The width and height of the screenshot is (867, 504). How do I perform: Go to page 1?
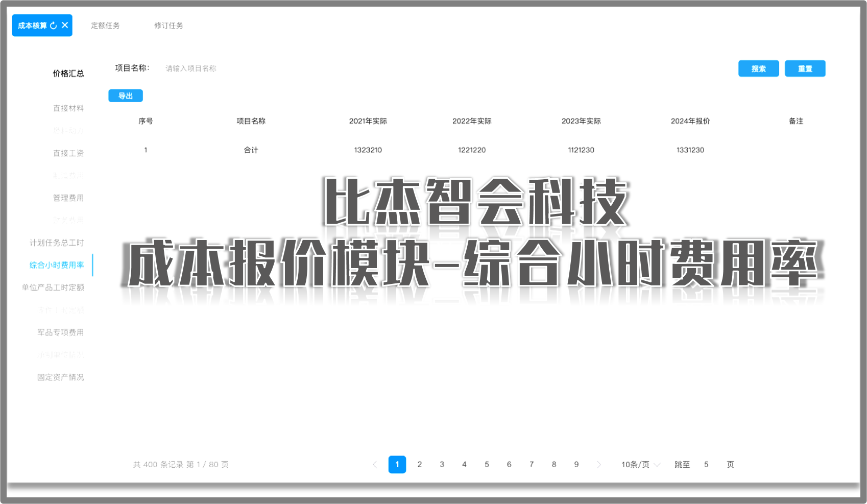(x=397, y=465)
